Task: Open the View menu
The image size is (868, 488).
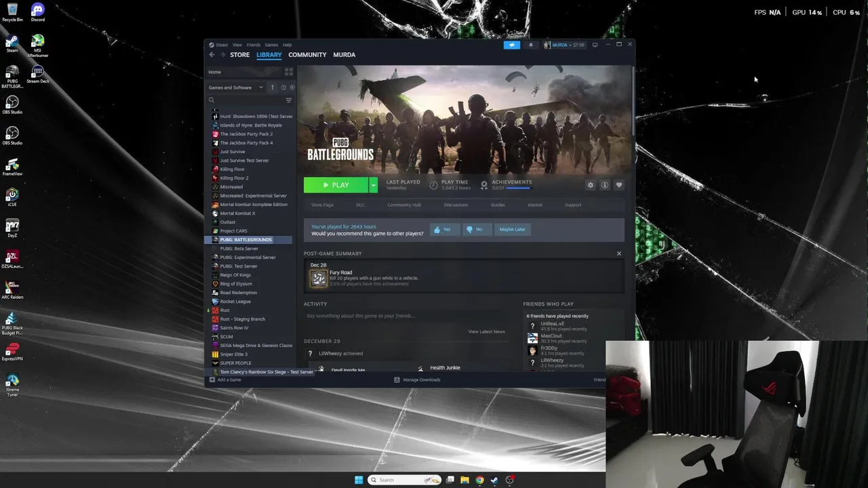Action: [237, 45]
